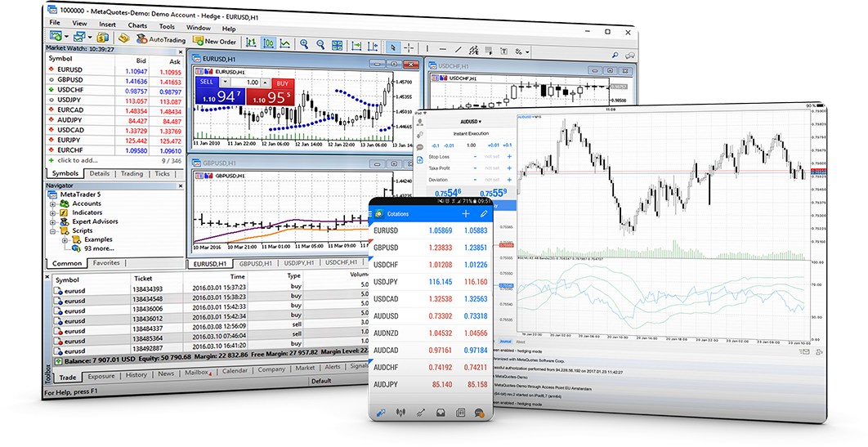Click the zoom in magnifier icon

click(304, 44)
